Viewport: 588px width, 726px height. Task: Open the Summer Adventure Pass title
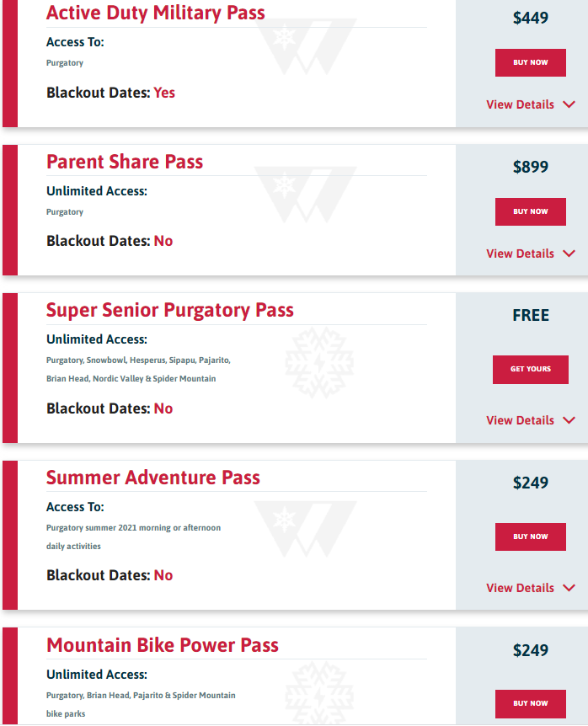pyautogui.click(x=152, y=478)
